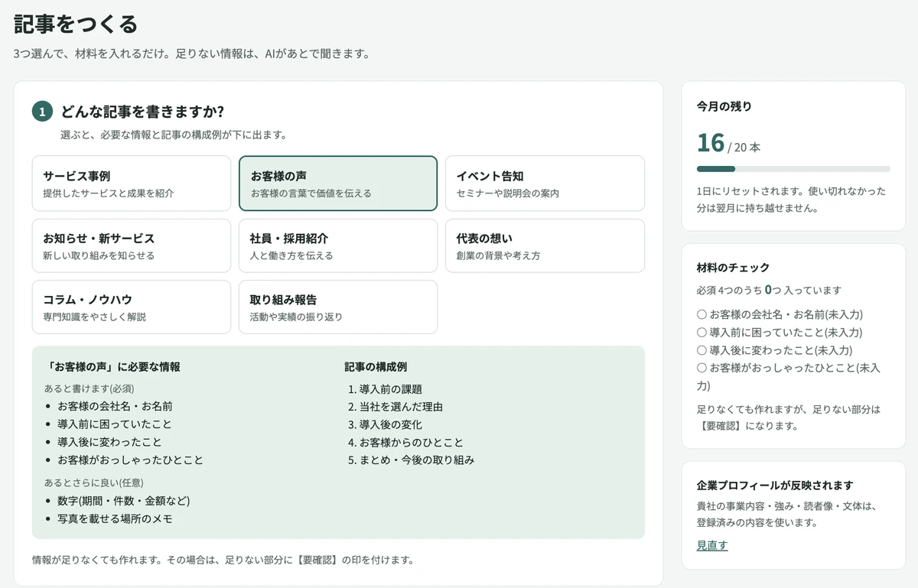Click the 「お客様の声」に必要な情報 heading
Image resolution: width=918 pixels, height=588 pixels.
pyautogui.click(x=112, y=367)
